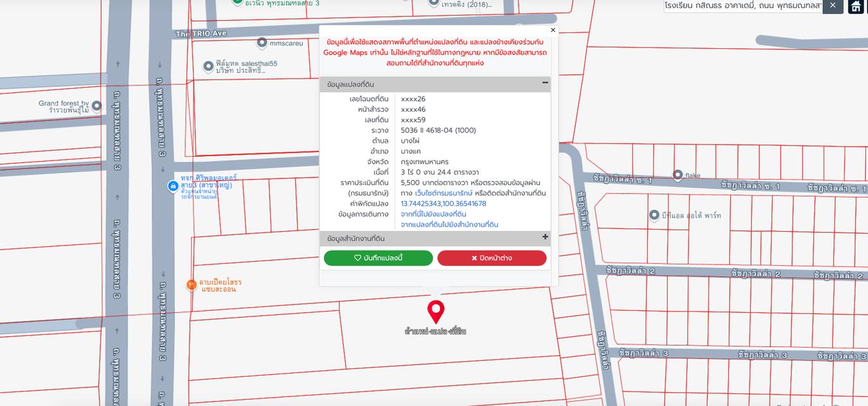Click the red land parcel location pin
Viewport: 868px width, 406px height.
point(436,311)
